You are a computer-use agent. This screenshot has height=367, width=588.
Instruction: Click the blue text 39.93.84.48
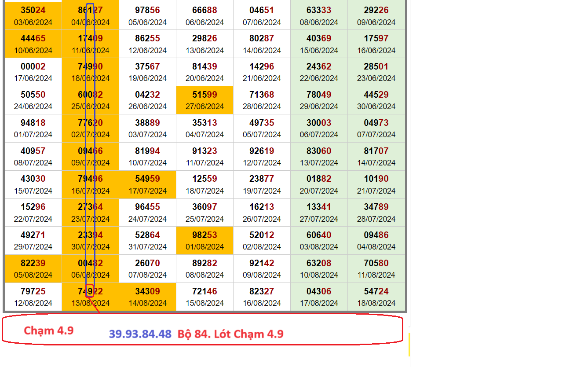pos(140,334)
